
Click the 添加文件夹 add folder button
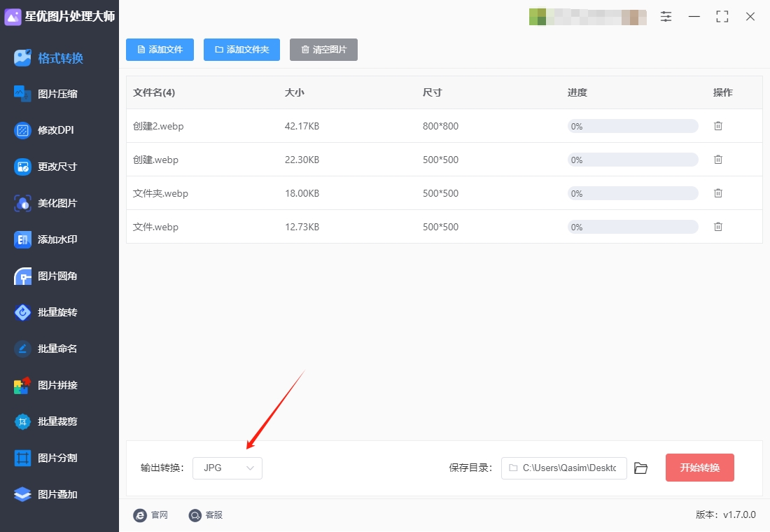[241, 50]
